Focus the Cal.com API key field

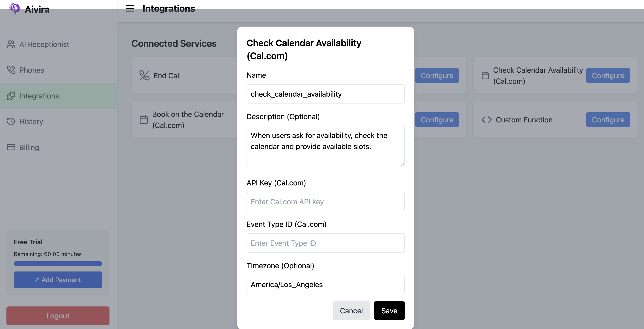325,202
